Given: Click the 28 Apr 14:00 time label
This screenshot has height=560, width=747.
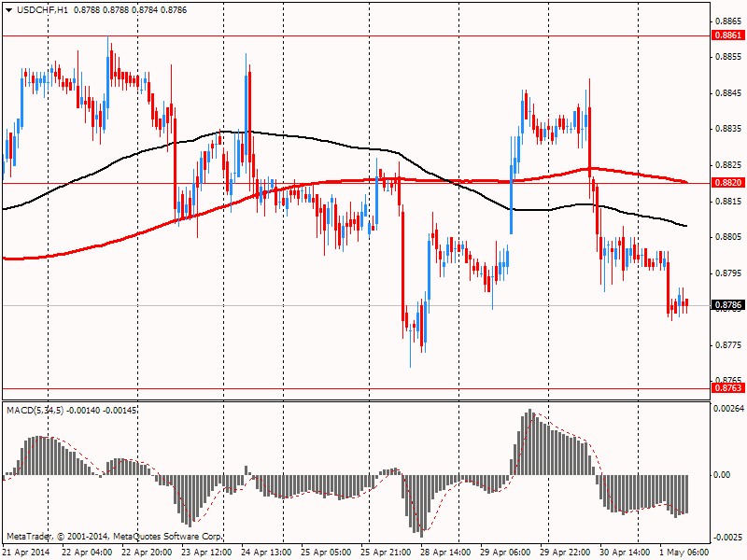Looking at the screenshot, I should click(445, 553).
